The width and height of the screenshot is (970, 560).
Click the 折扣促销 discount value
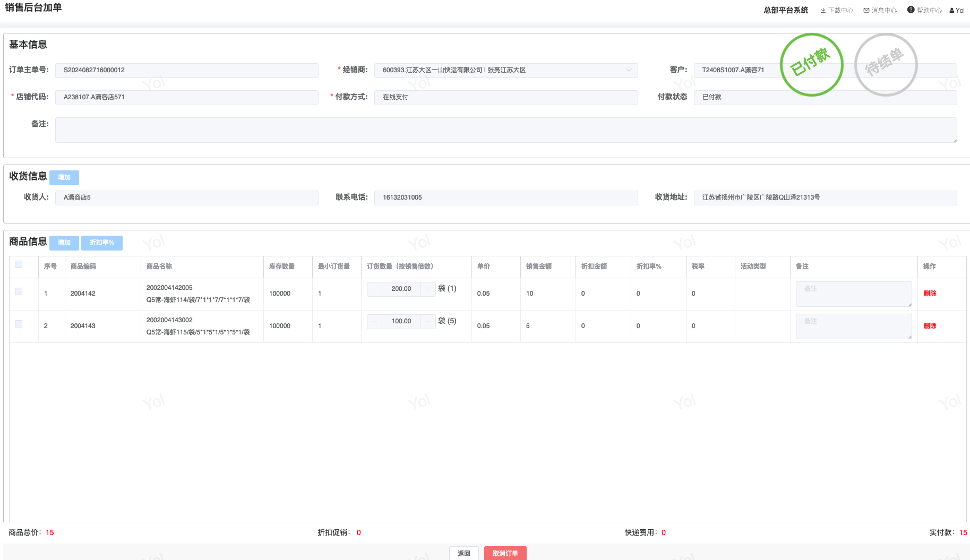[x=359, y=532]
